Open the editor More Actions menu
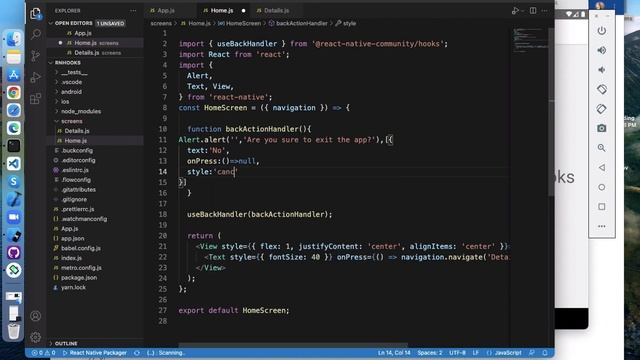640x360 pixels. click(545, 11)
